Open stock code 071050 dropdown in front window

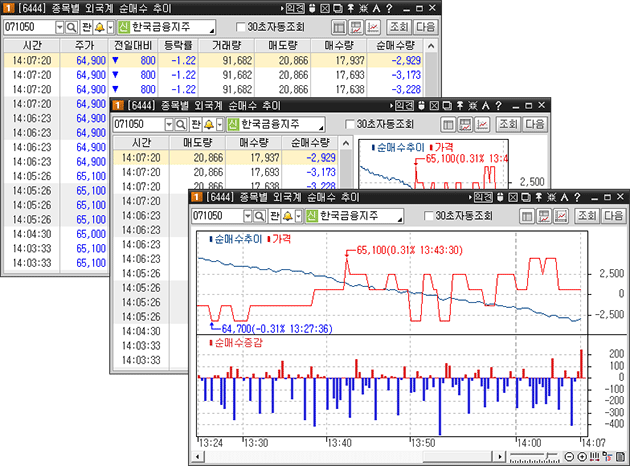coord(248,217)
